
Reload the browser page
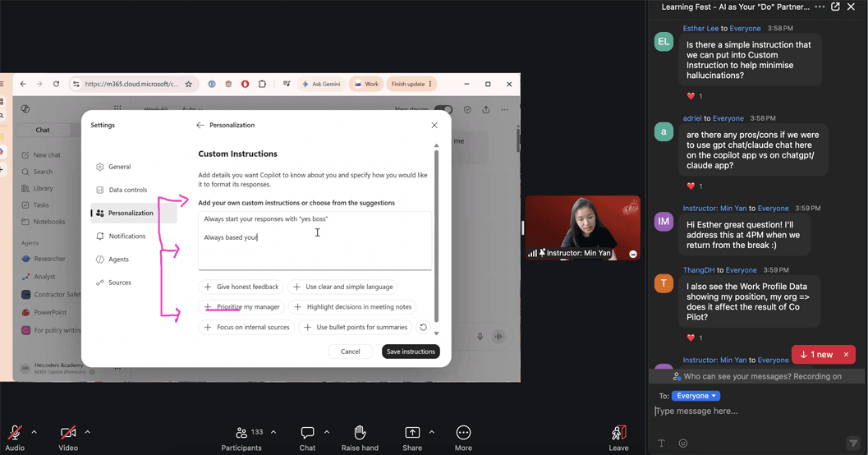(56, 84)
